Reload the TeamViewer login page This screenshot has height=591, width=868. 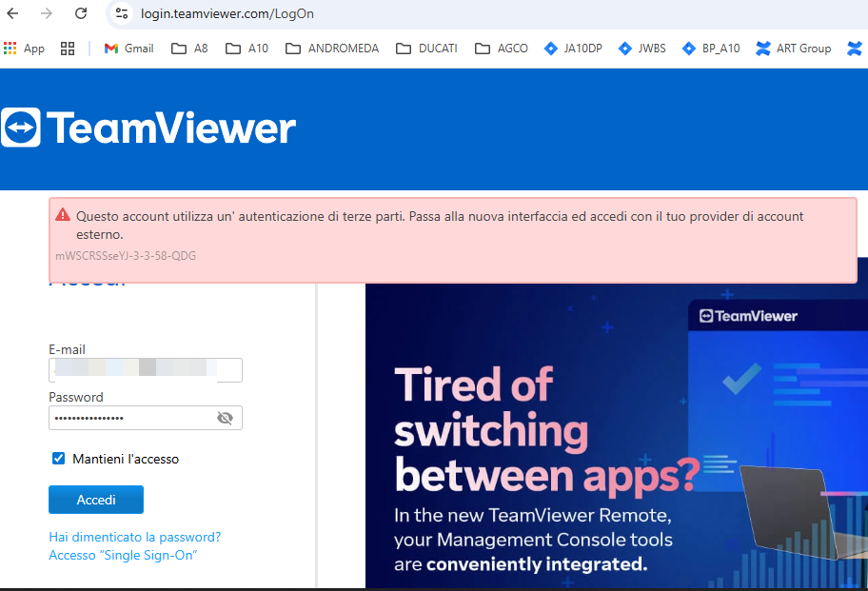[81, 13]
